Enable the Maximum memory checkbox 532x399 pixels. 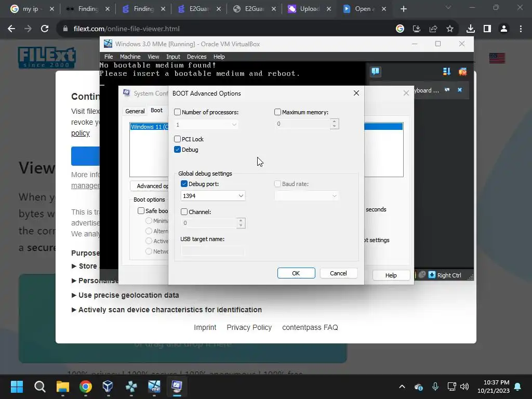pos(277,112)
